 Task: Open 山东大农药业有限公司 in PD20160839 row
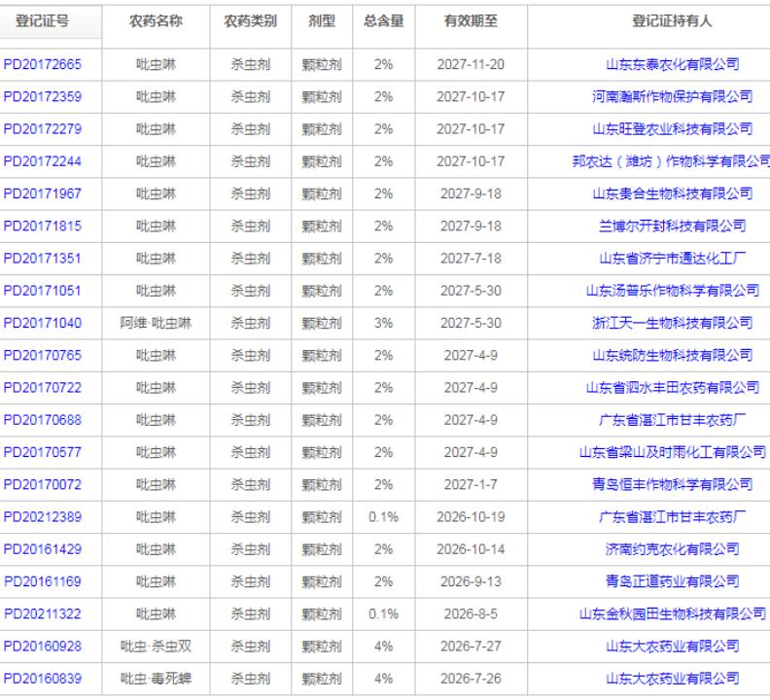point(672,679)
